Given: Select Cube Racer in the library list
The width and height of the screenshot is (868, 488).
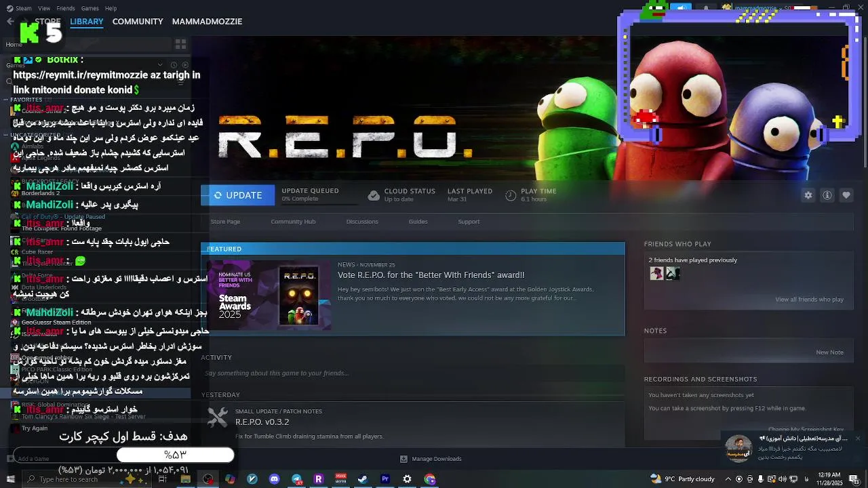Looking at the screenshot, I should [37, 252].
